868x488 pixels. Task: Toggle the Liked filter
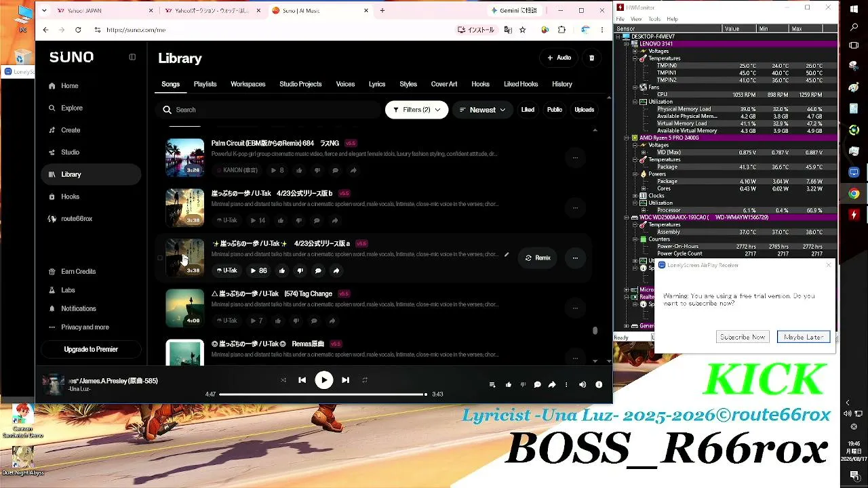[x=528, y=110]
